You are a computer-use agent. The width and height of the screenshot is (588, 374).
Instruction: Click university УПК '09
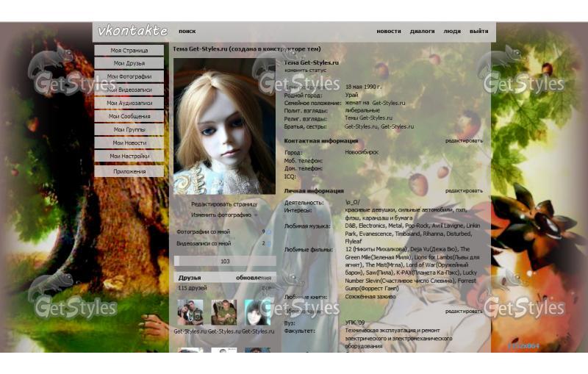pyautogui.click(x=355, y=323)
